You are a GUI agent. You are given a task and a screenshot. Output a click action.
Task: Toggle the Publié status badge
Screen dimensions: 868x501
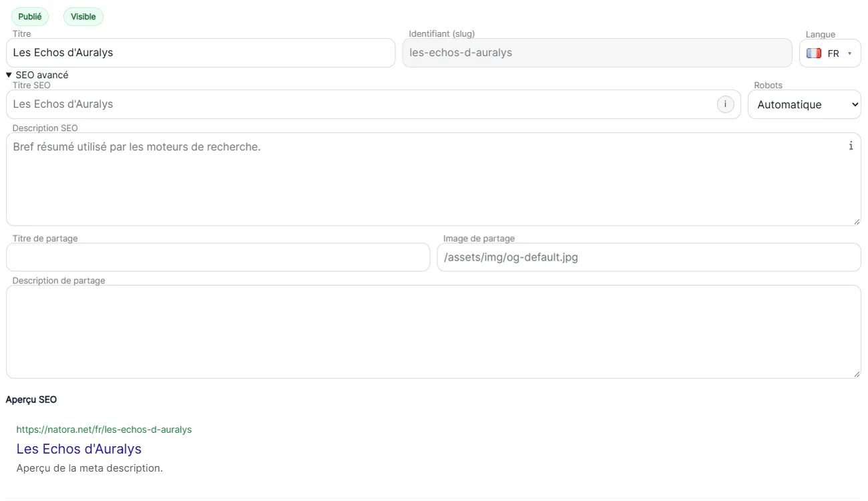(x=30, y=17)
